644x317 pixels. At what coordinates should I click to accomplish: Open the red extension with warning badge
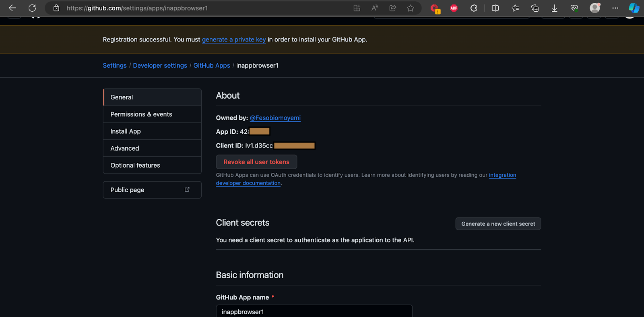coord(435,8)
